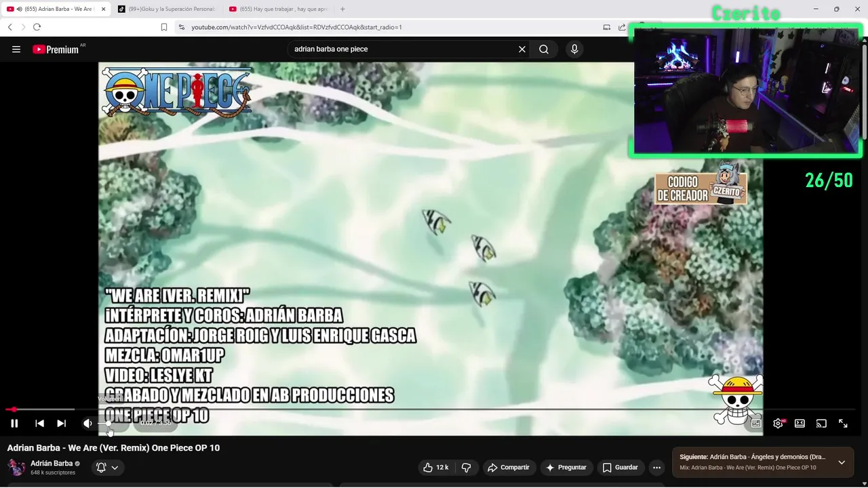Viewport: 868px width, 488px height.
Task: Expand the Siguiente playlist panel chevron
Action: click(x=842, y=462)
